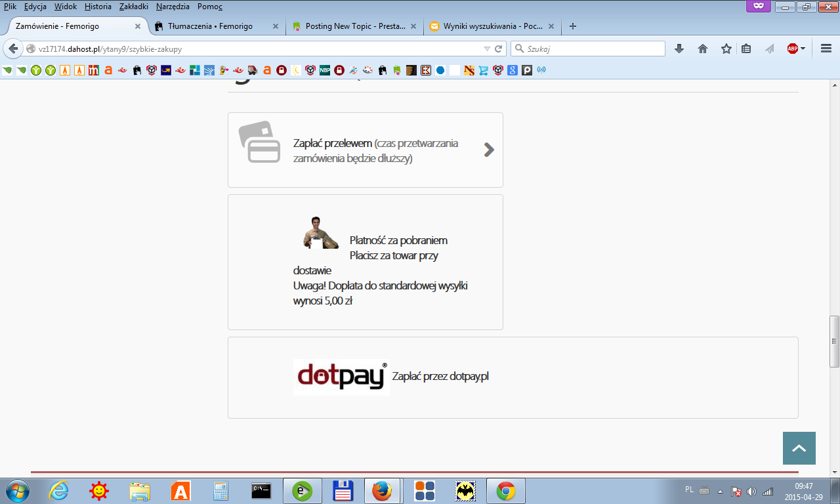This screenshot has height=504, width=840.
Task: Open the Historia menu
Action: (x=98, y=7)
